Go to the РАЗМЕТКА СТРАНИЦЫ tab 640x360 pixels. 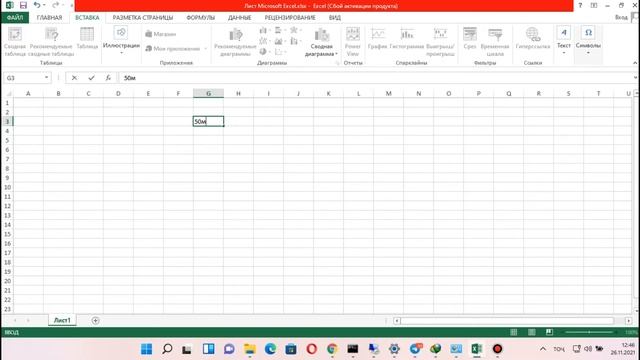[x=143, y=18]
